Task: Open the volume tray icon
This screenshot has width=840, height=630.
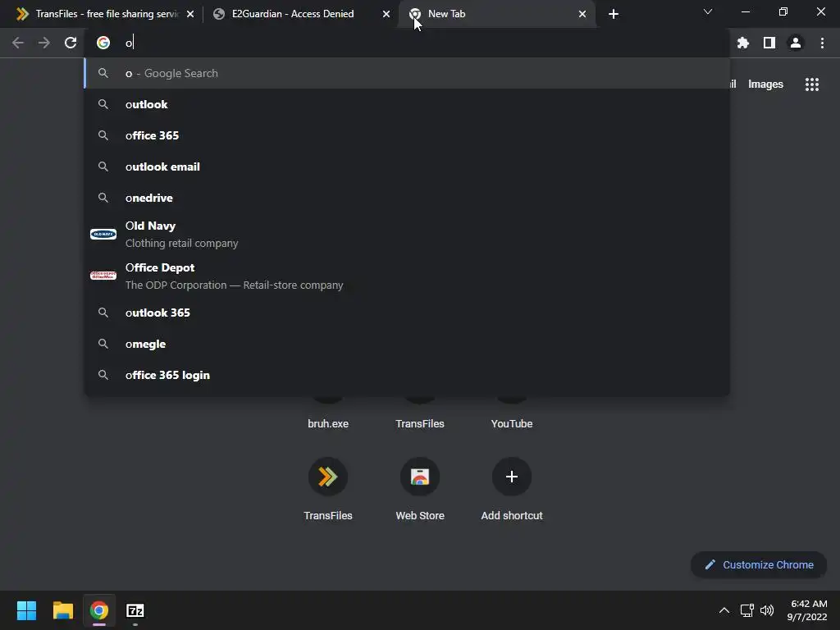Action: coord(767,610)
